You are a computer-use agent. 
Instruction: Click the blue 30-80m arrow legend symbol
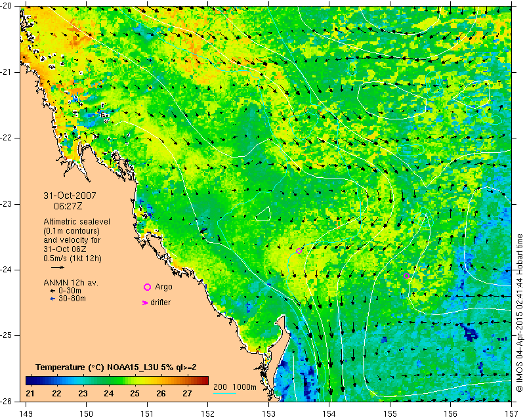[52, 299]
